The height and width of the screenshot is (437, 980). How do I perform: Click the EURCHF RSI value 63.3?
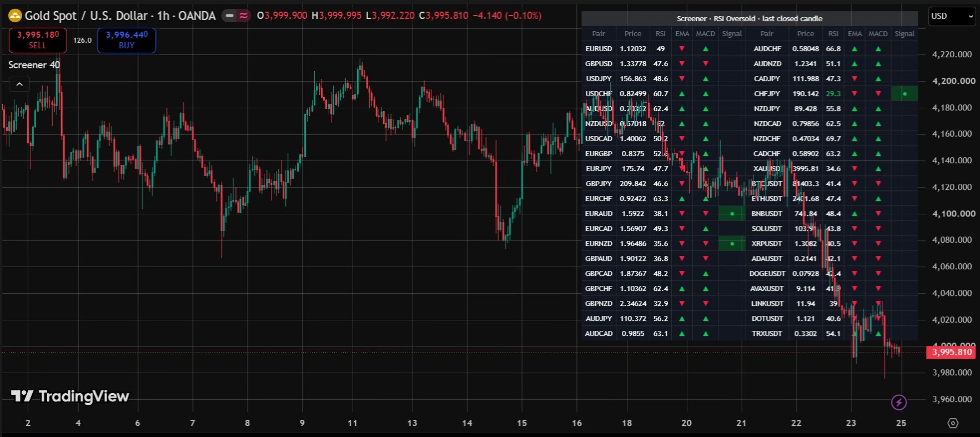point(661,199)
